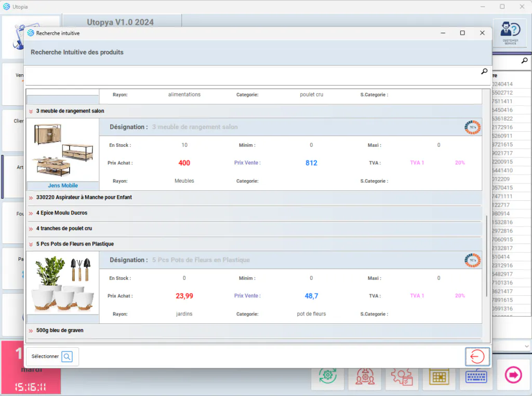This screenshot has height=396, width=532.
Task: Click the 20% TVA rate for Pots de Fleurs
Action: (x=460, y=296)
